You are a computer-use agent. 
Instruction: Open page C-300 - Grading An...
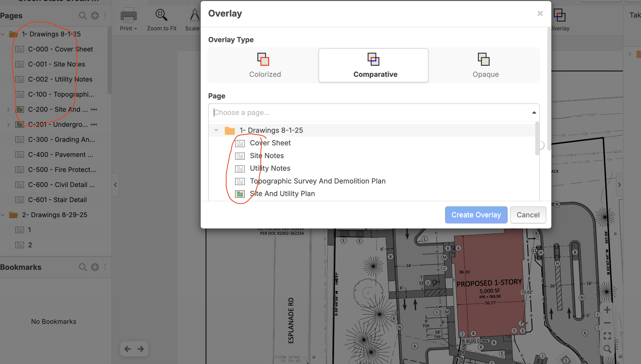click(x=62, y=140)
